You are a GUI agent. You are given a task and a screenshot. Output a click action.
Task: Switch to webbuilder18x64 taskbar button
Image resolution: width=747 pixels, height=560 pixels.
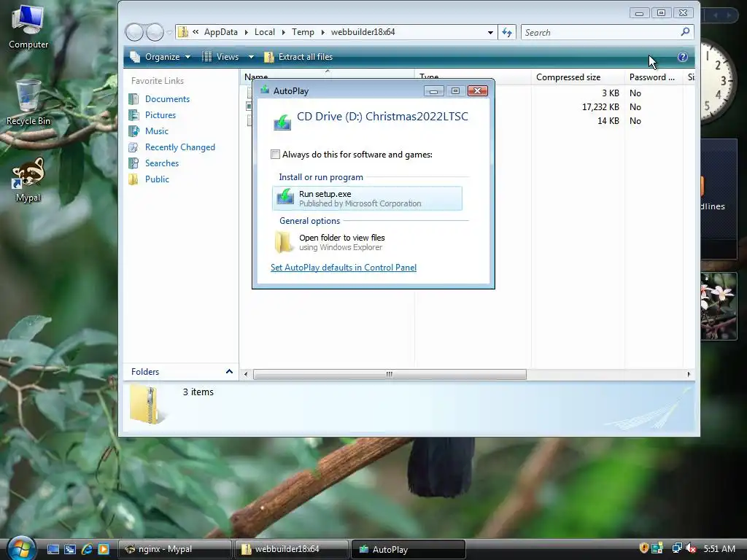click(292, 549)
